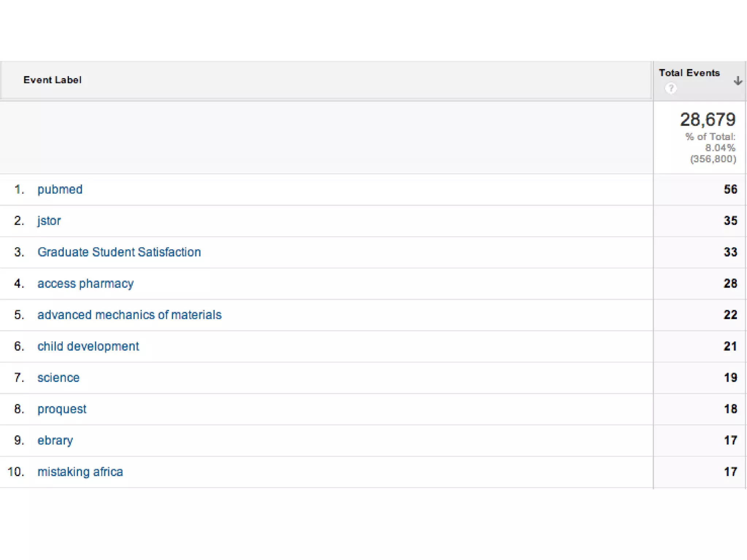Click the jstor count of 35

pyautogui.click(x=730, y=221)
